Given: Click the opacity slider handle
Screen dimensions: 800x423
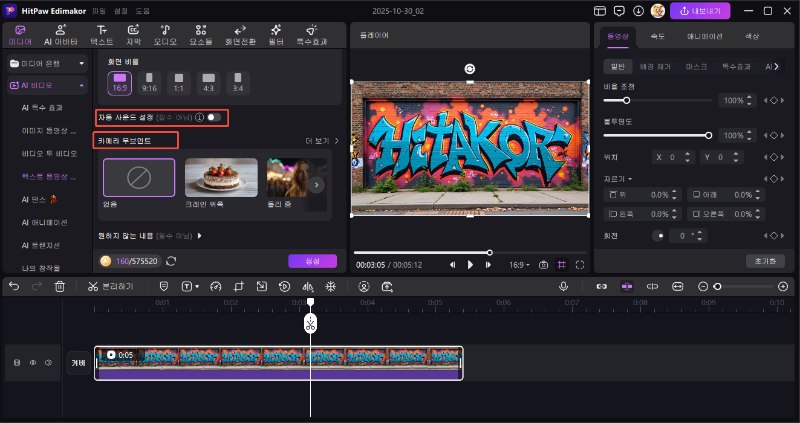Looking at the screenshot, I should click(709, 134).
